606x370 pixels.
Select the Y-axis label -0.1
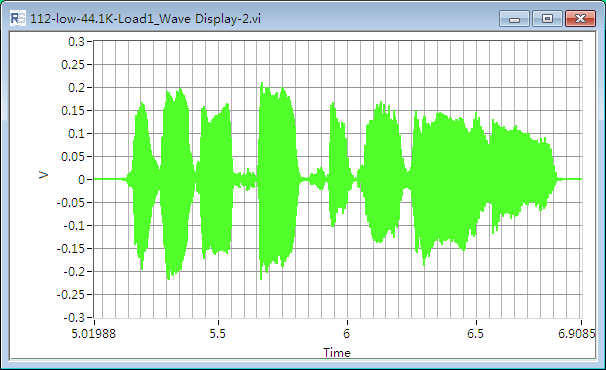[74, 225]
